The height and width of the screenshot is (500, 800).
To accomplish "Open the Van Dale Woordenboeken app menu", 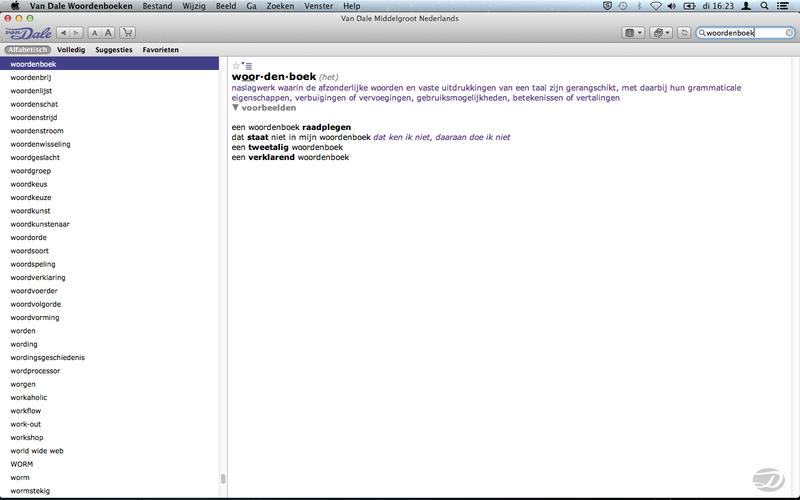I will tap(81, 6).
